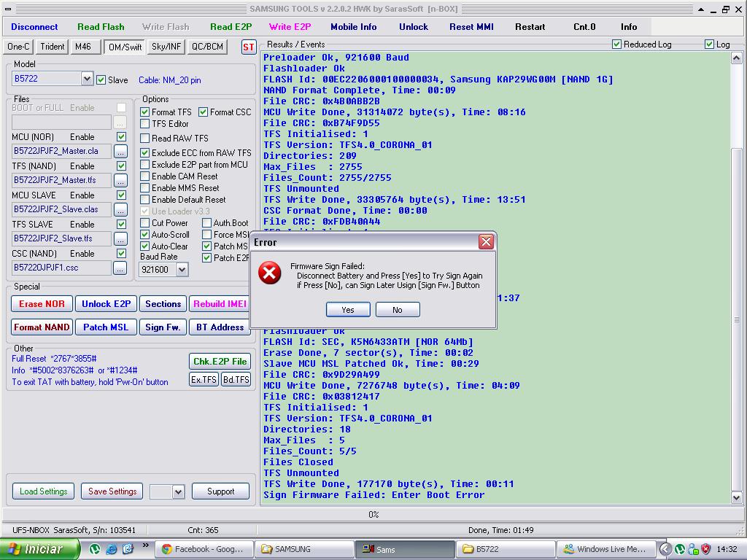Screen dimensions: 747x560
Task: Browse for TFS SLAVE file button
Action: (120, 238)
